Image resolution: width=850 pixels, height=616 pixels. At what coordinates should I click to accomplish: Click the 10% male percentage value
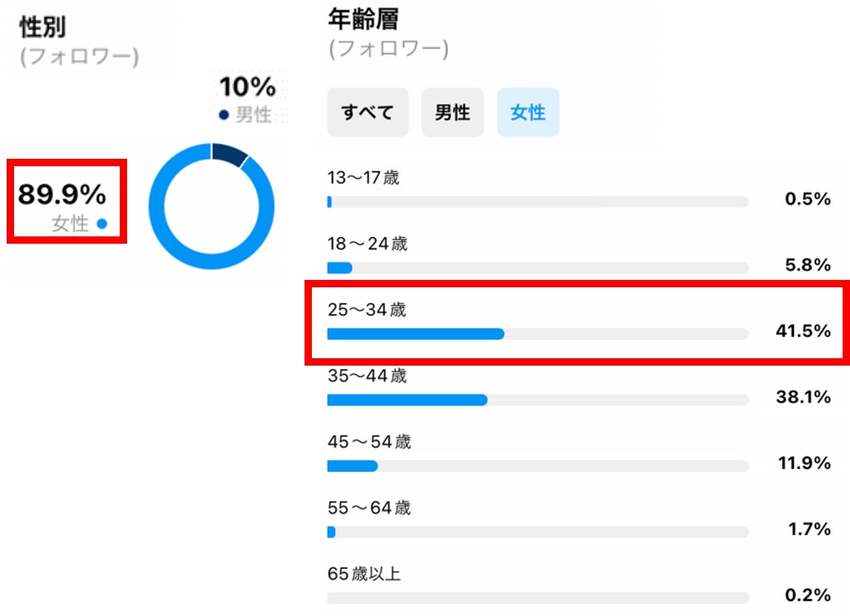pyautogui.click(x=248, y=88)
